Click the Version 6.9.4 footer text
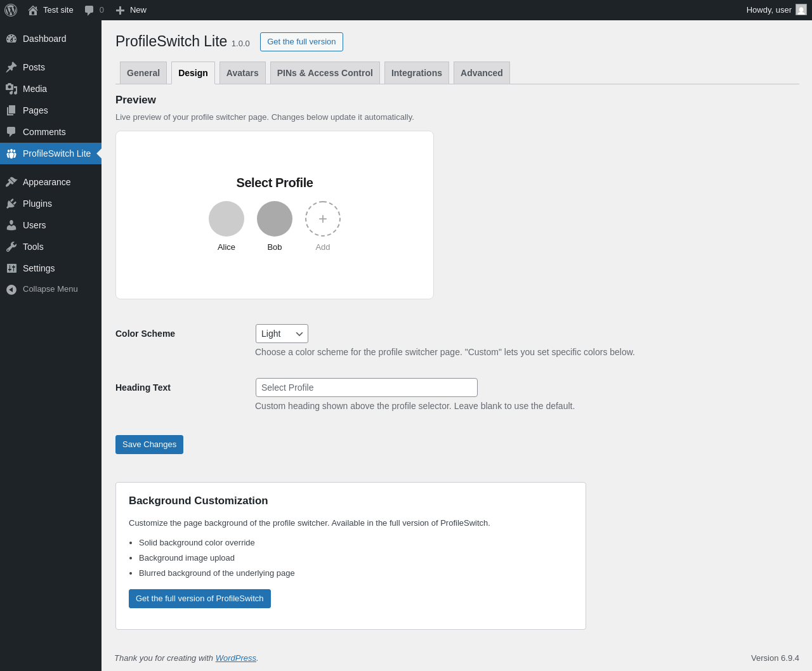Image resolution: width=812 pixels, height=671 pixels. coord(775,658)
